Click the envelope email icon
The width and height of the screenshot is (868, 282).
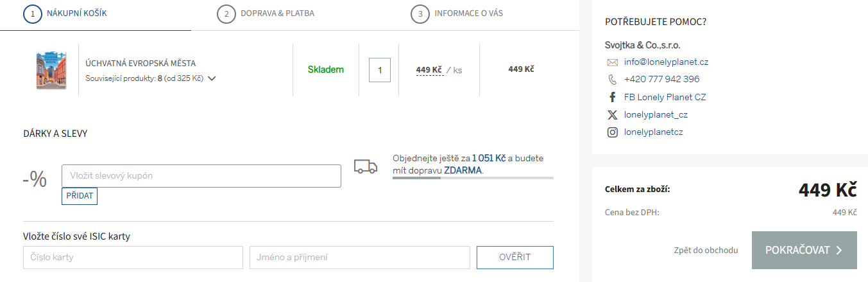[612, 62]
